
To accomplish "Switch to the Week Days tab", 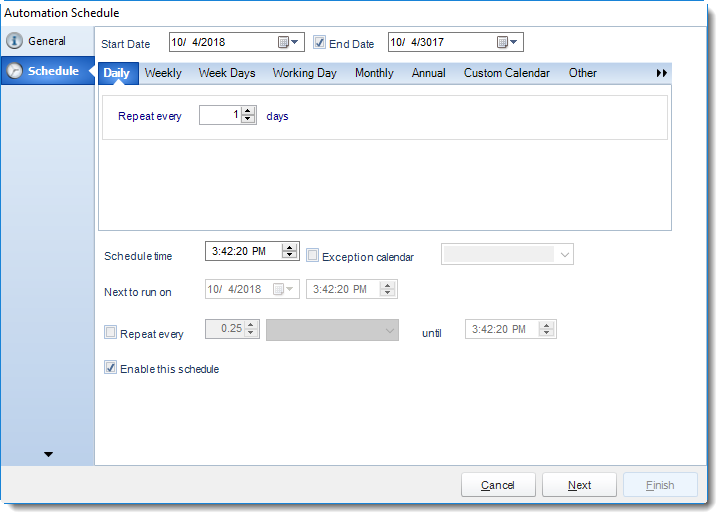I will (x=227, y=73).
